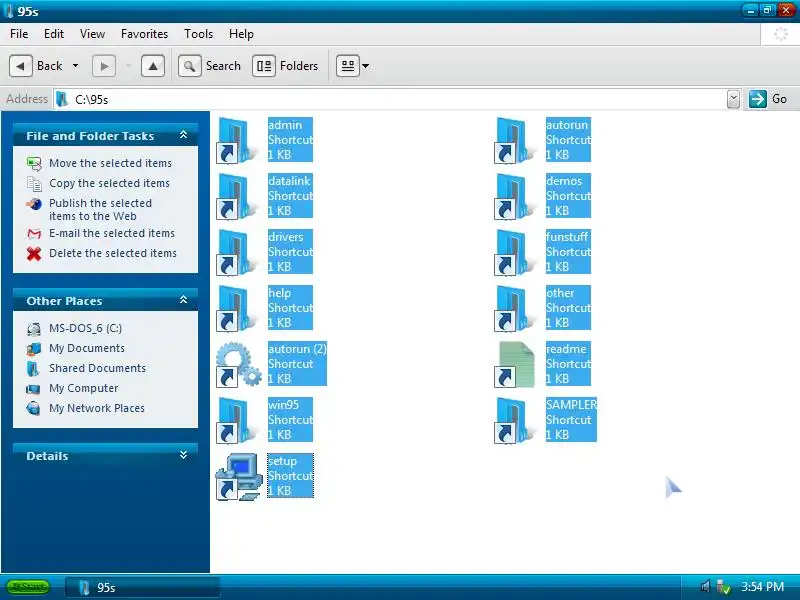Screen dimensions: 800x600
Task: Click the 'funstuff' shortcut name label
Action: point(567,237)
